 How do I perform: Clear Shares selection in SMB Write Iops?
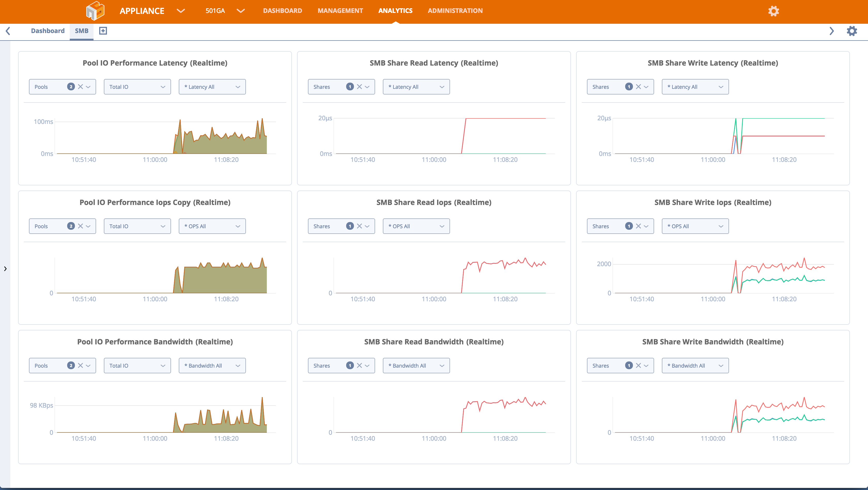pos(638,226)
